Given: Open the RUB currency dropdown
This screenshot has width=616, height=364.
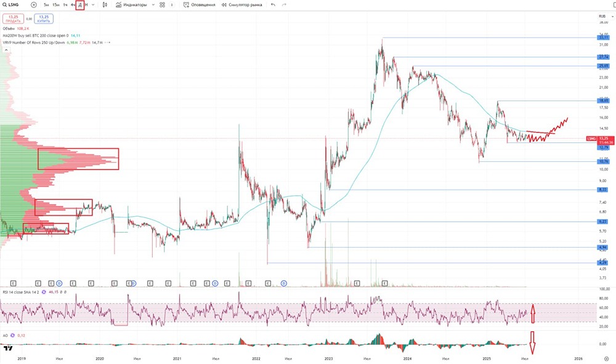Looking at the screenshot, I should pos(606,17).
